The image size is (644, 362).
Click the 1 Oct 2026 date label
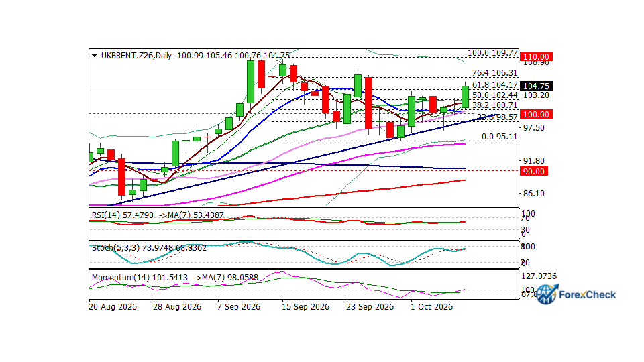431,306
